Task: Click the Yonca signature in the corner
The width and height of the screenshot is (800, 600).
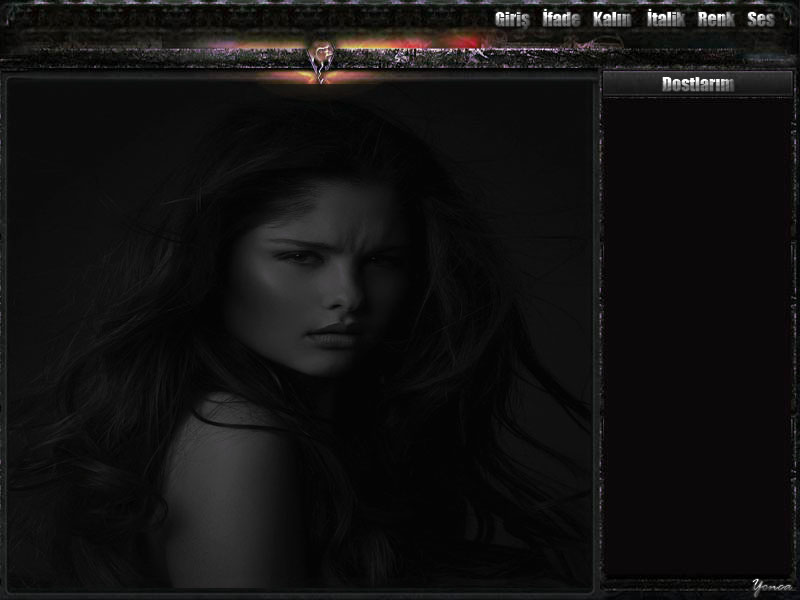Action: [x=770, y=586]
